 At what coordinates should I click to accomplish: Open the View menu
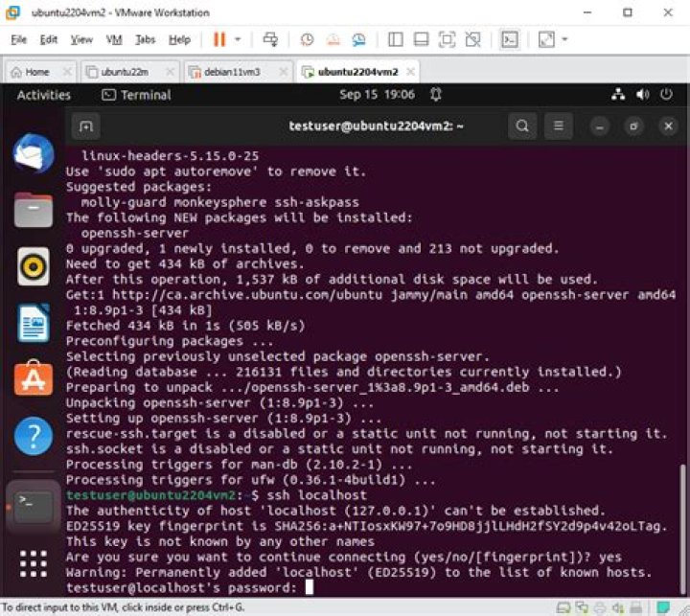81,39
